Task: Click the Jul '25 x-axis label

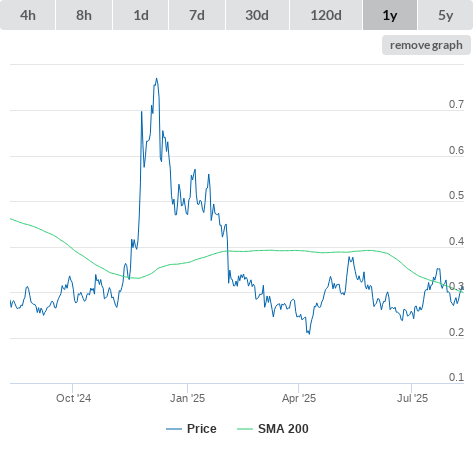Action: tap(412, 398)
